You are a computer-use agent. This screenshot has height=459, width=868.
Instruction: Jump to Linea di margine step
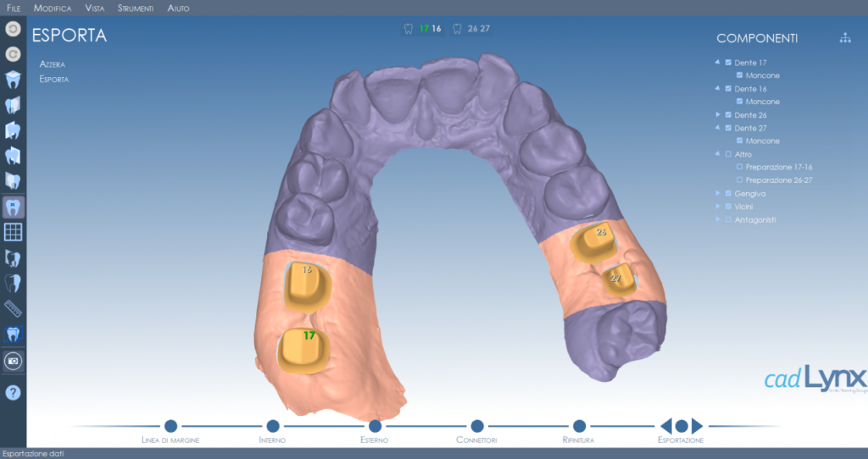coord(170,426)
